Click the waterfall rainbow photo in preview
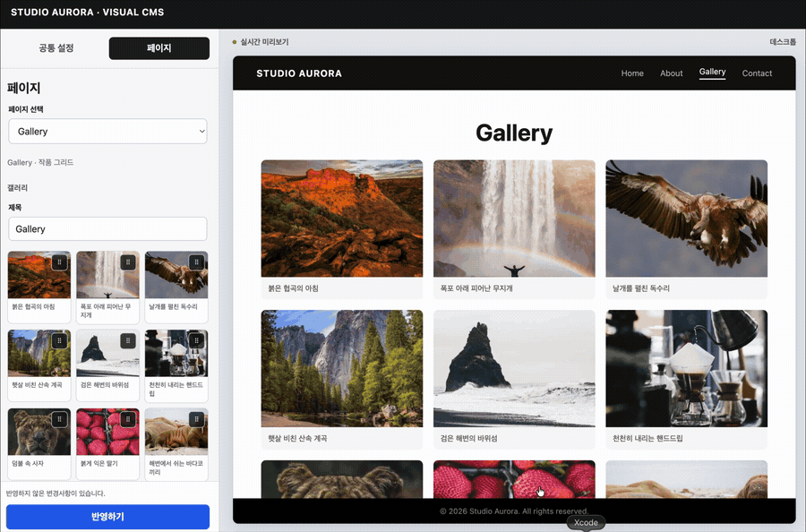Screen dimensions: 806x532 514,219
